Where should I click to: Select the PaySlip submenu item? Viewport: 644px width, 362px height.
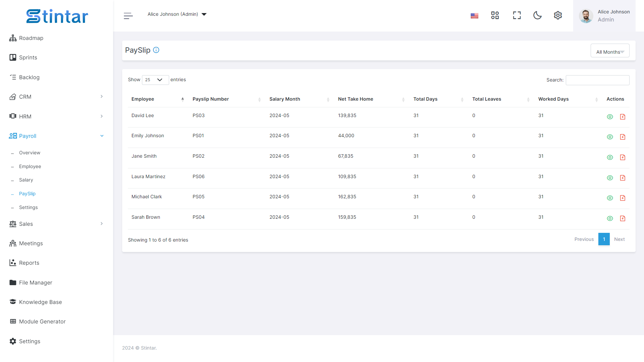coord(27,194)
